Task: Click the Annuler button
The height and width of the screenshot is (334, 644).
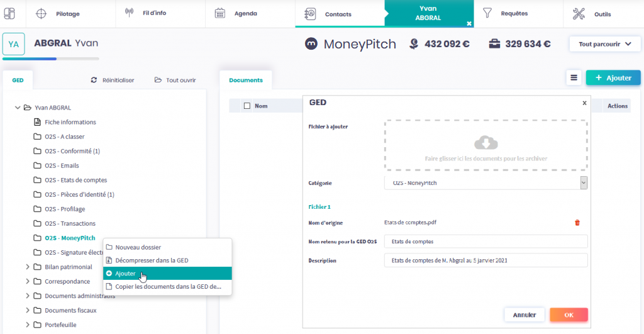Action: 524,315
